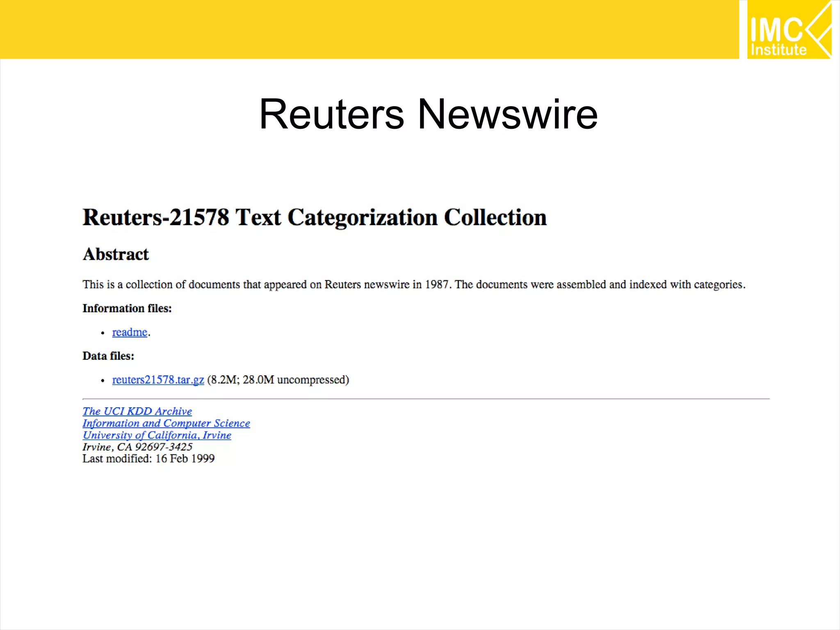This screenshot has width=840, height=630.
Task: Open The UCI KDD Archive link
Action: click(137, 411)
